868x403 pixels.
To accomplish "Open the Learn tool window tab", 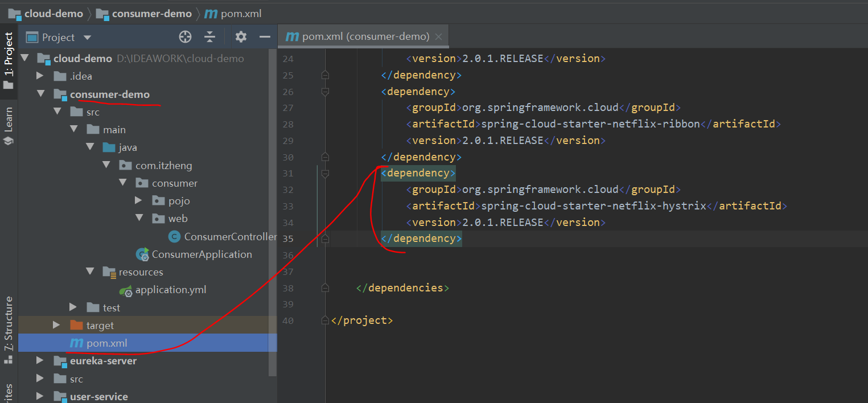I will [9, 126].
